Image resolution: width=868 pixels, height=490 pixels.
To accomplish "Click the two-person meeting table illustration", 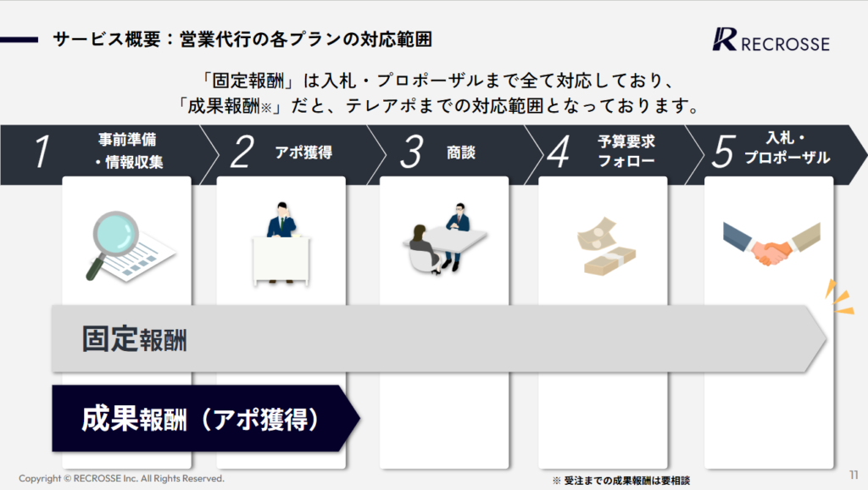I will click(x=444, y=238).
